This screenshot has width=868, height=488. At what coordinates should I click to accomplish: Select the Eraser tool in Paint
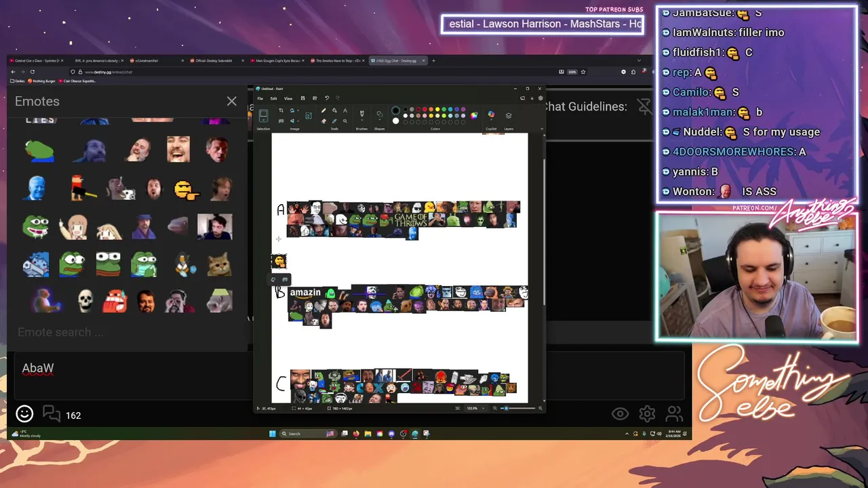pyautogui.click(x=323, y=121)
